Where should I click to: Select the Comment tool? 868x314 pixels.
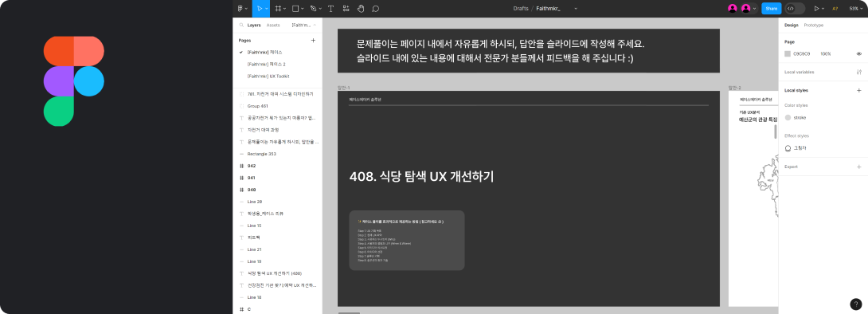pos(375,8)
